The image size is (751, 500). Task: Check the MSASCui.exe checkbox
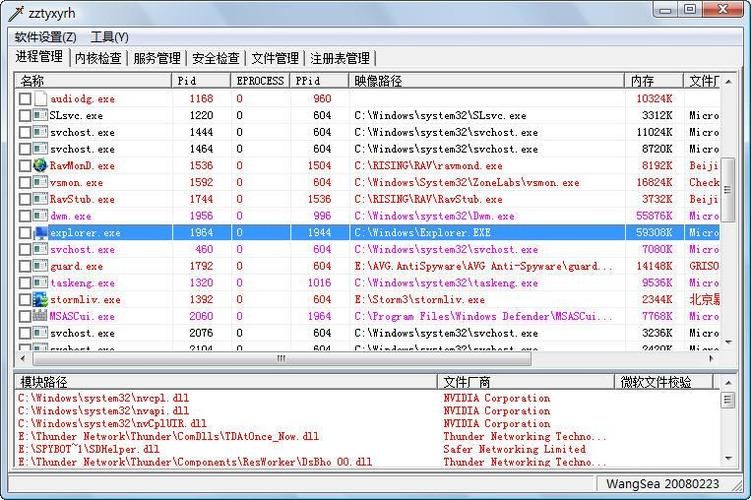[25, 317]
